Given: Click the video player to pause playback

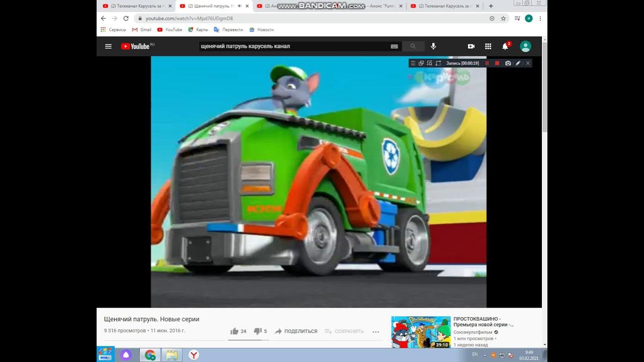Looking at the screenshot, I should pos(318,182).
